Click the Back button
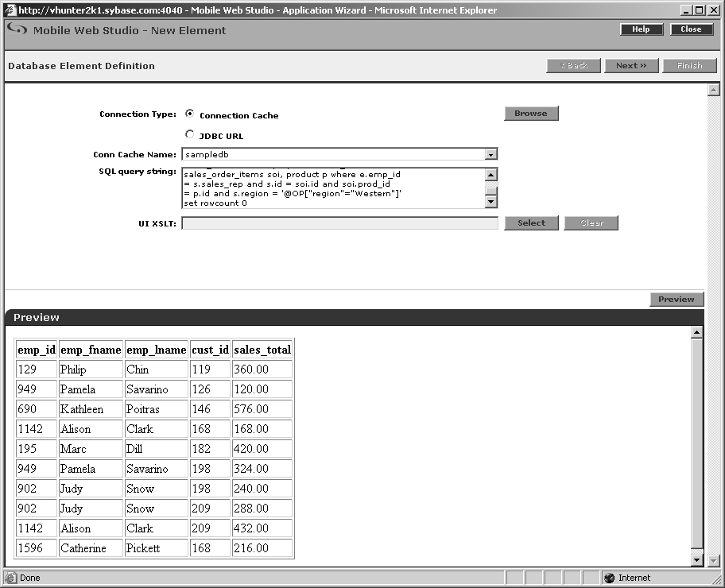725x588 pixels. [573, 66]
